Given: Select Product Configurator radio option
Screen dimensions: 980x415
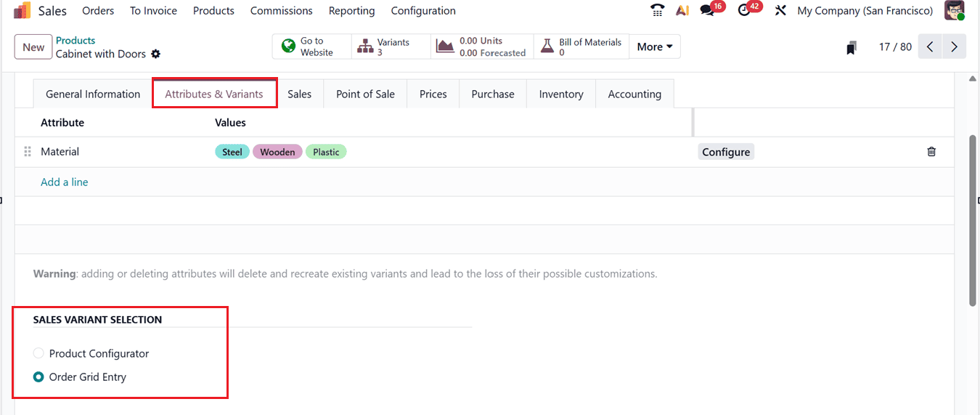Looking at the screenshot, I should (x=38, y=354).
